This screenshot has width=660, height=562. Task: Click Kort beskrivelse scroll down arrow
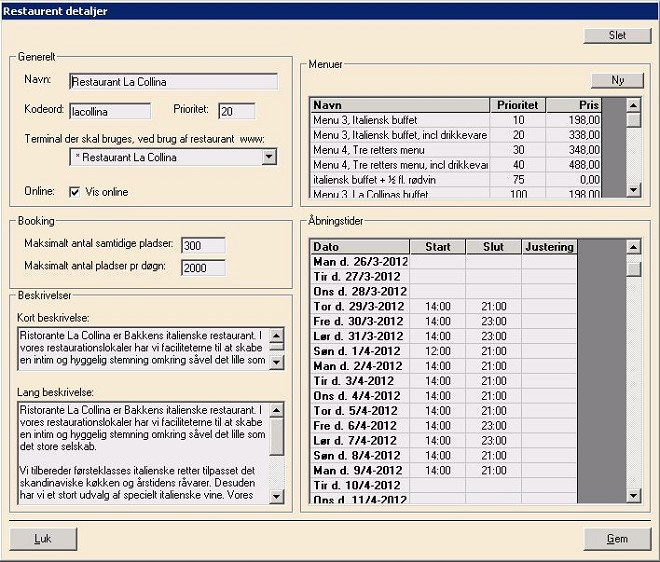tap(277, 362)
